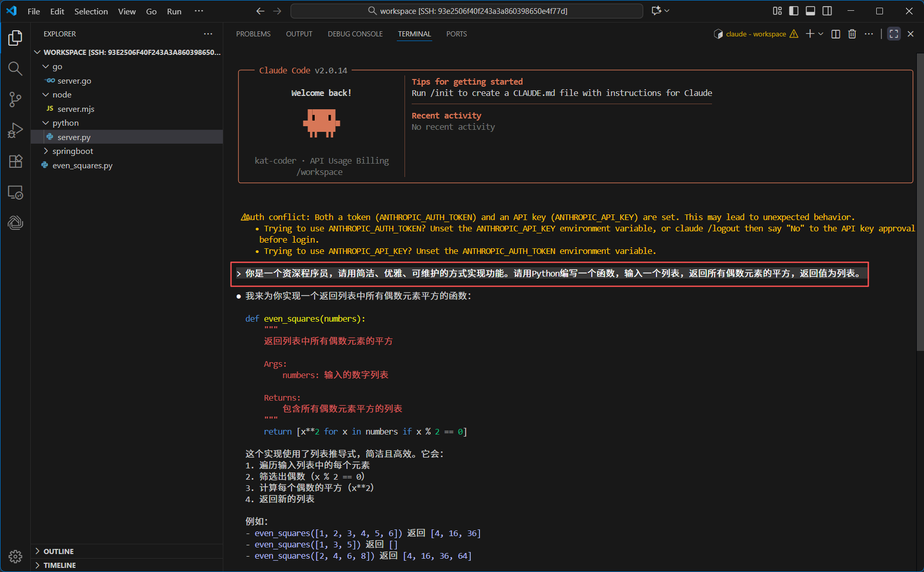Screen dimensions: 924x572
Task: Click the Go Back arrow button
Action: [260, 11]
